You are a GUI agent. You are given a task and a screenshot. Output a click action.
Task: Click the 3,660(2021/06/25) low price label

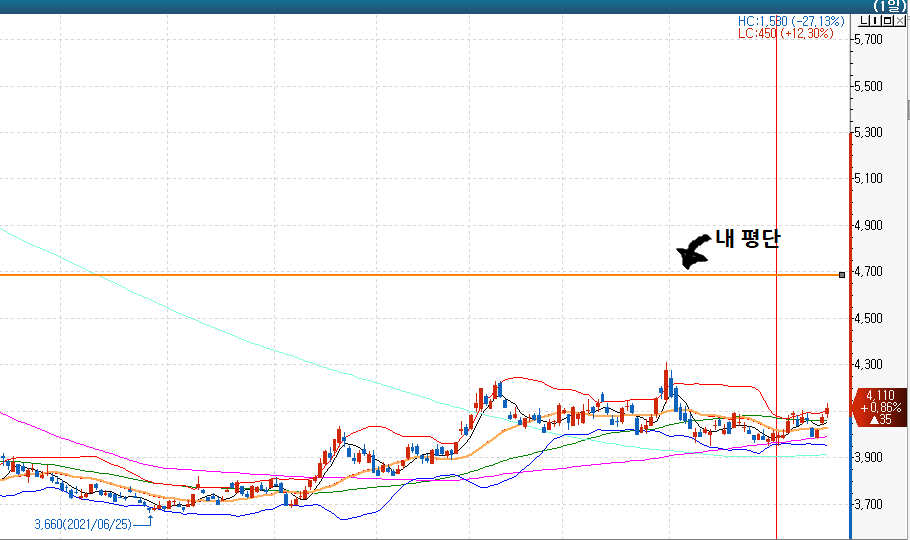pyautogui.click(x=82, y=524)
